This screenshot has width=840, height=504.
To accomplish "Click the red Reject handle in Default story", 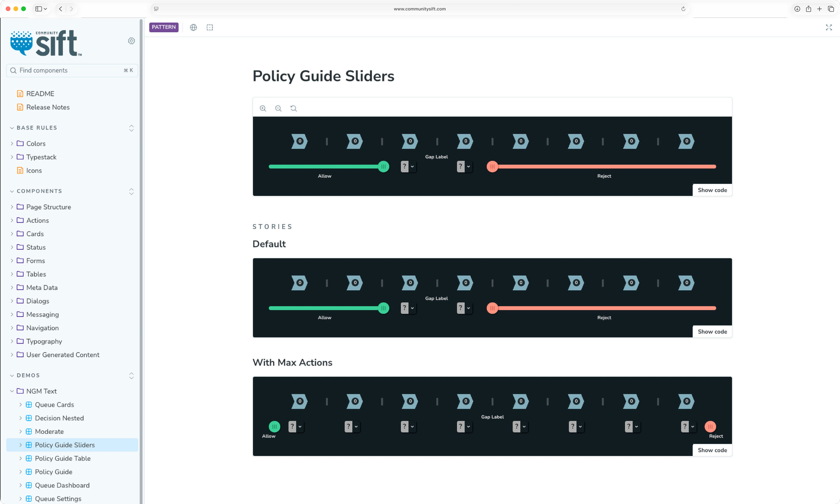I will pos(492,308).
